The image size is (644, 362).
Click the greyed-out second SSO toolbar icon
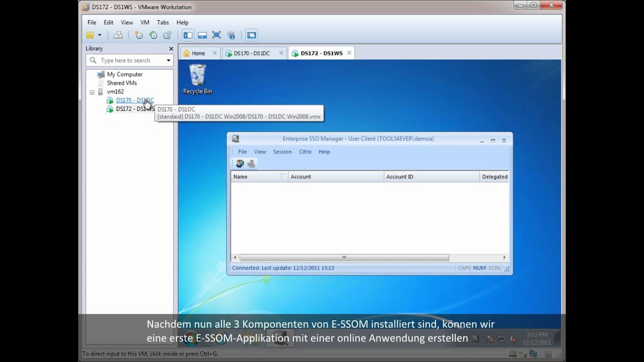click(251, 163)
